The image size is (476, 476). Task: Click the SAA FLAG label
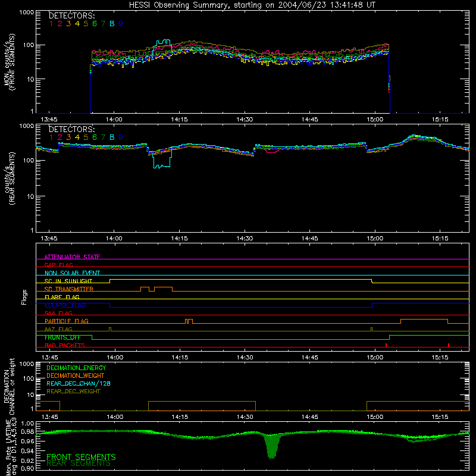58,313
